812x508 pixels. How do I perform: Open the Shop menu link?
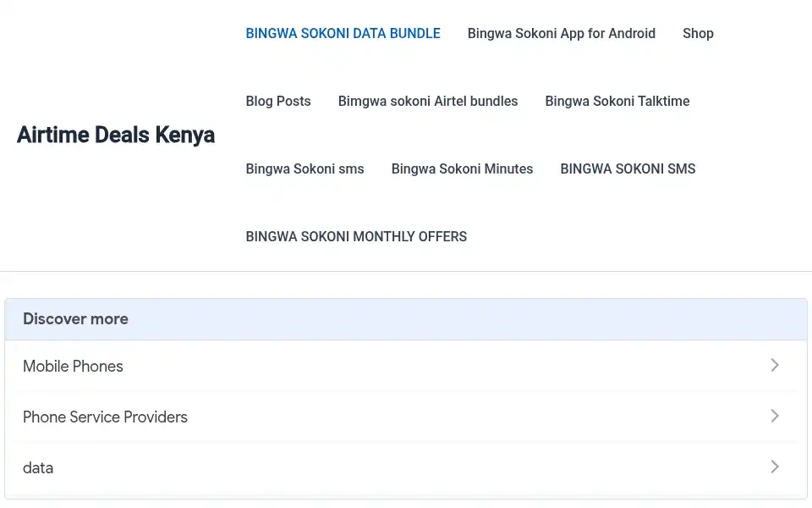(x=698, y=34)
